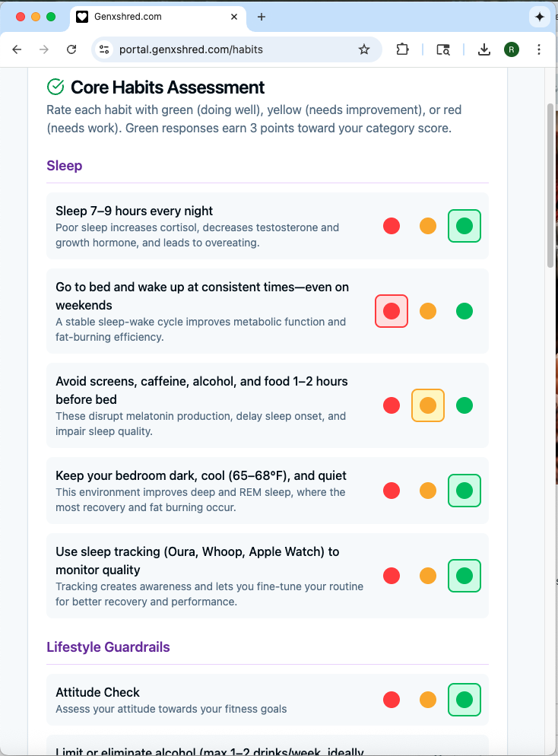Close the Genxshred.com tab
The image size is (558, 756).
(234, 17)
